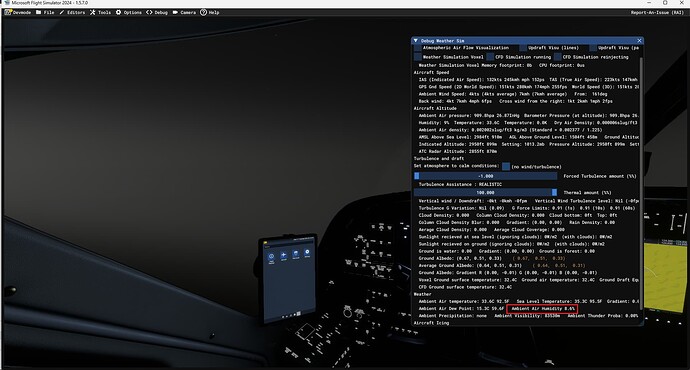Click the Ambient Wind Speed line
This screenshot has height=370, width=690.
(513, 94)
